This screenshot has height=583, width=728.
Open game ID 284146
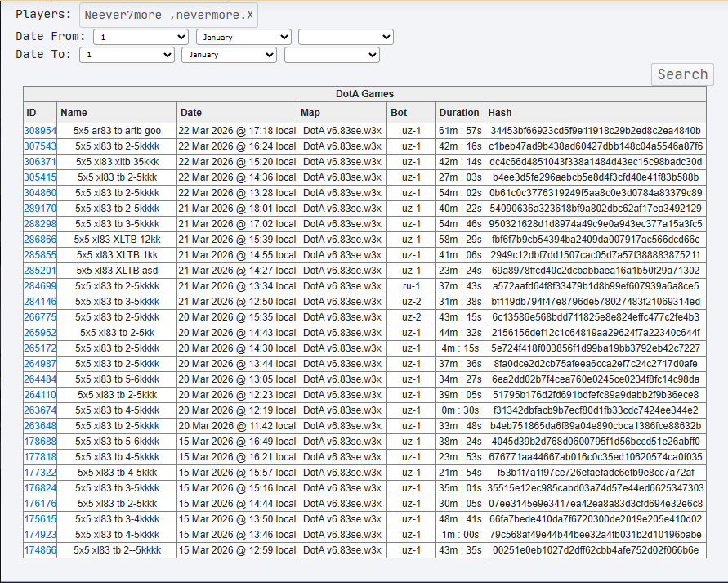[x=40, y=302]
